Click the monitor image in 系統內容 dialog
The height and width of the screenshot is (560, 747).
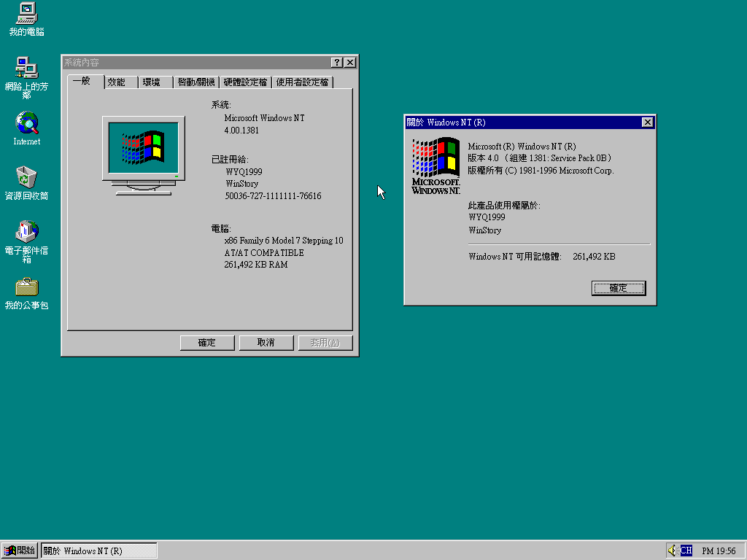pyautogui.click(x=144, y=155)
